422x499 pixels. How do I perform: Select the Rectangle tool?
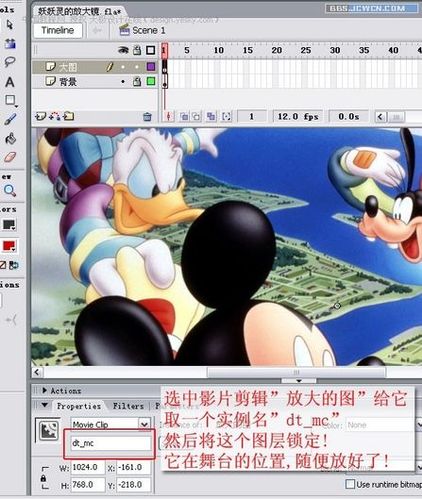[x=10, y=100]
